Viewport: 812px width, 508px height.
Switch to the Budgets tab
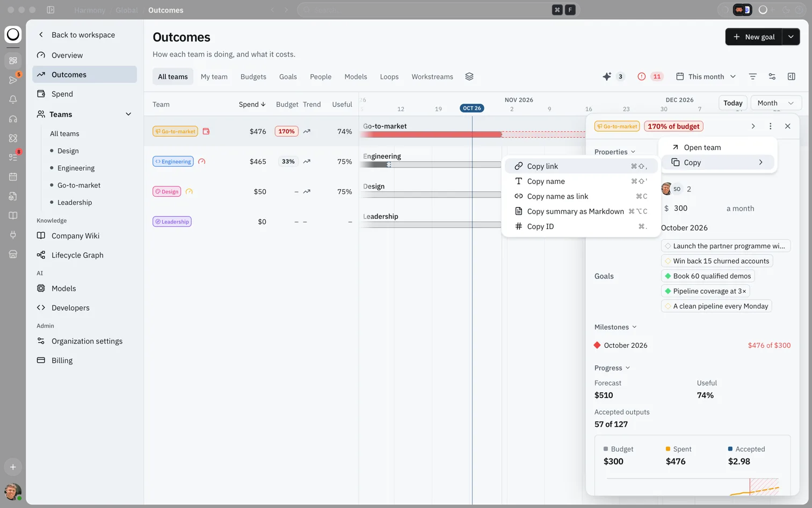point(253,76)
